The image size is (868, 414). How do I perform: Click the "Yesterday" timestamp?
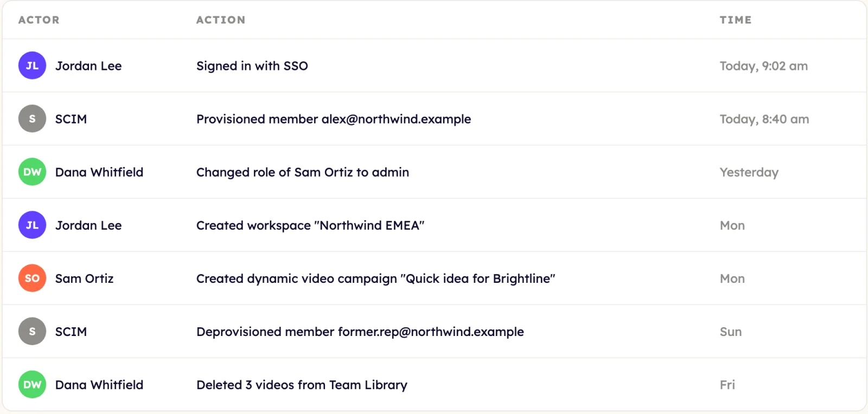coord(749,172)
